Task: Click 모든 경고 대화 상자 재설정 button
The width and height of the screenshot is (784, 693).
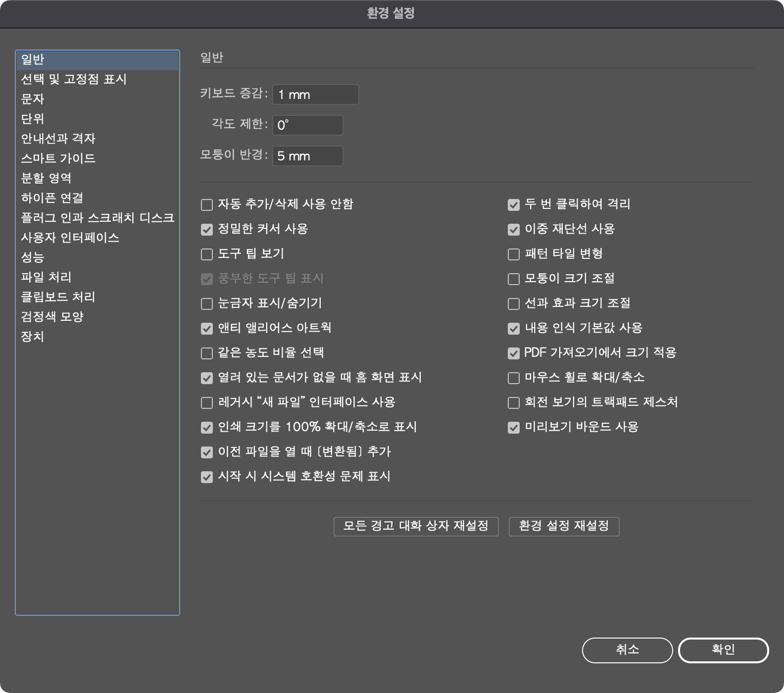Action: pos(416,526)
